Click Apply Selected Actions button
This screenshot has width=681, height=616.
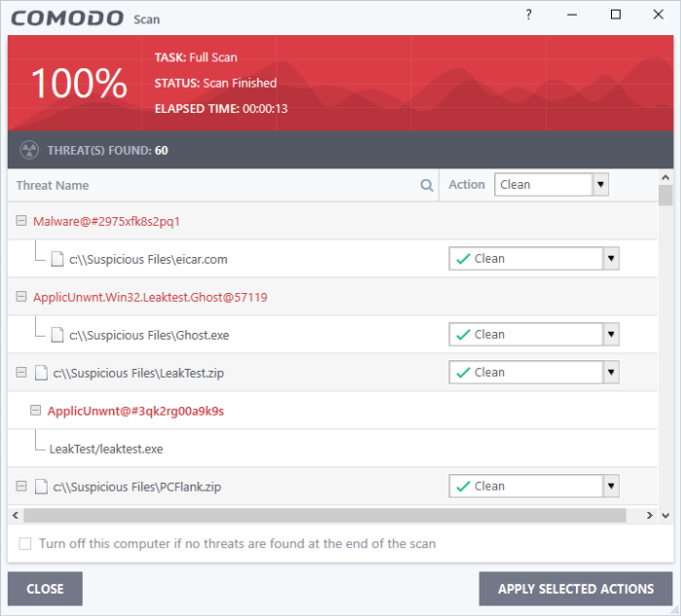click(575, 589)
